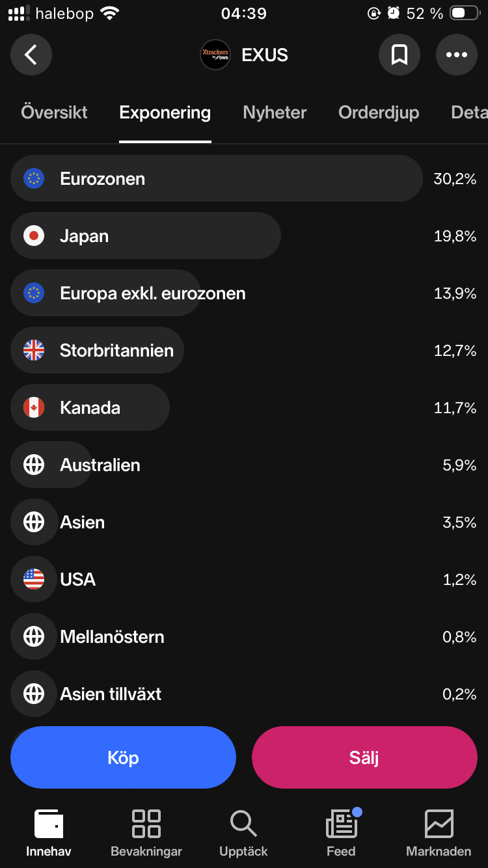The height and width of the screenshot is (868, 488).
Task: Go to Bevakningar watchlist icon
Action: 146,824
